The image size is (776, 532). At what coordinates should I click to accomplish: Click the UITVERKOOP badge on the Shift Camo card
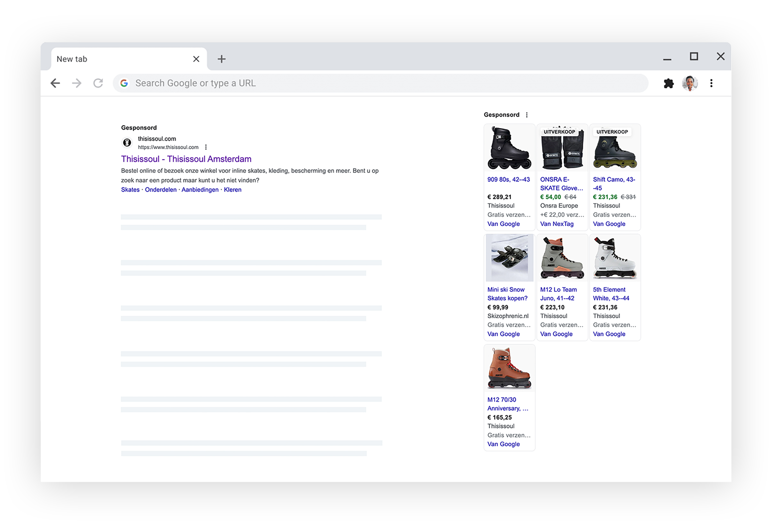pyautogui.click(x=612, y=132)
